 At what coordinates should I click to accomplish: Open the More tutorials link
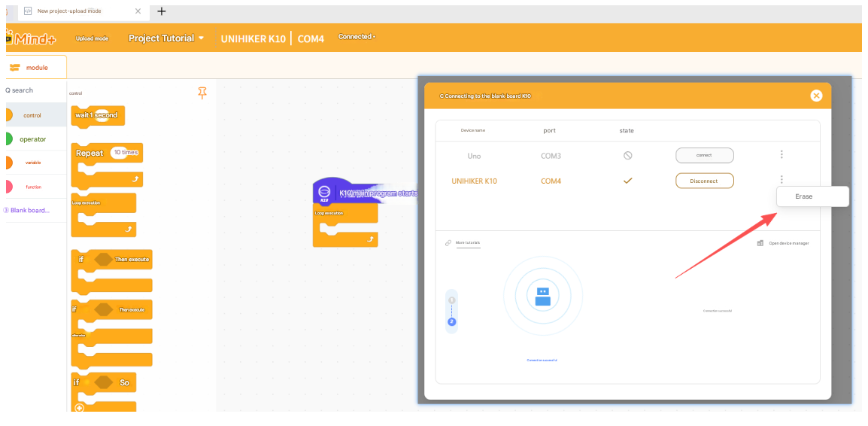[468, 243]
